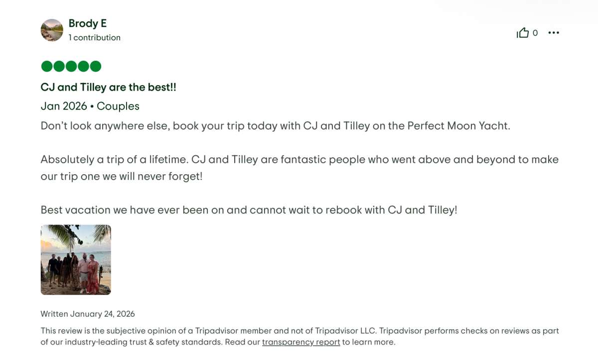Click the "Absolutely a trip of a lifetime" paragraph
Screen dimensions: 598x364
coord(299,159)
